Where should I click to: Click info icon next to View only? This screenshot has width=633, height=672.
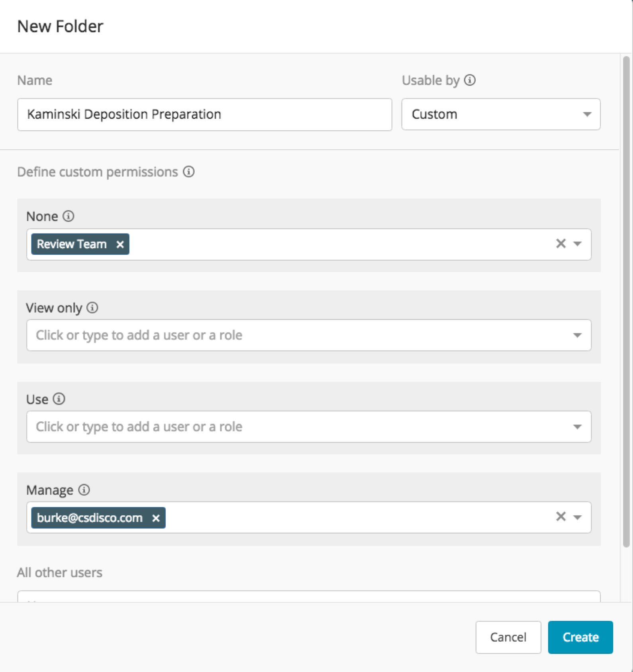point(92,308)
